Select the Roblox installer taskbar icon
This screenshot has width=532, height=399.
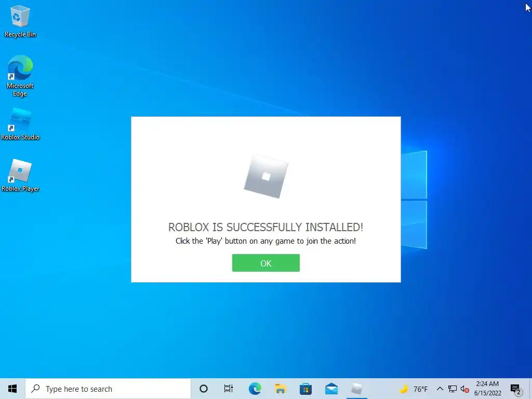[356, 389]
